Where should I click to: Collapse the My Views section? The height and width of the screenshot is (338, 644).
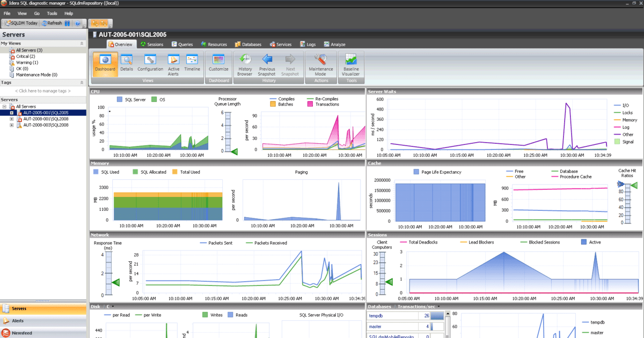click(82, 43)
